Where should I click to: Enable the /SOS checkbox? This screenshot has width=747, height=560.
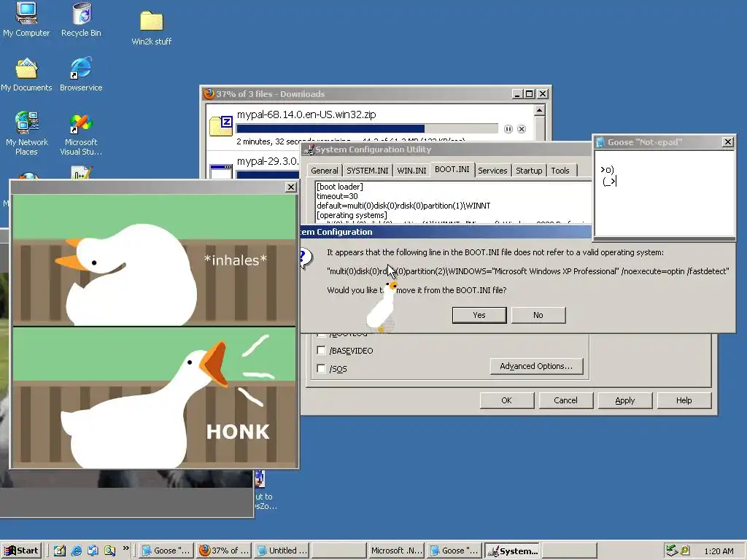[x=321, y=368]
